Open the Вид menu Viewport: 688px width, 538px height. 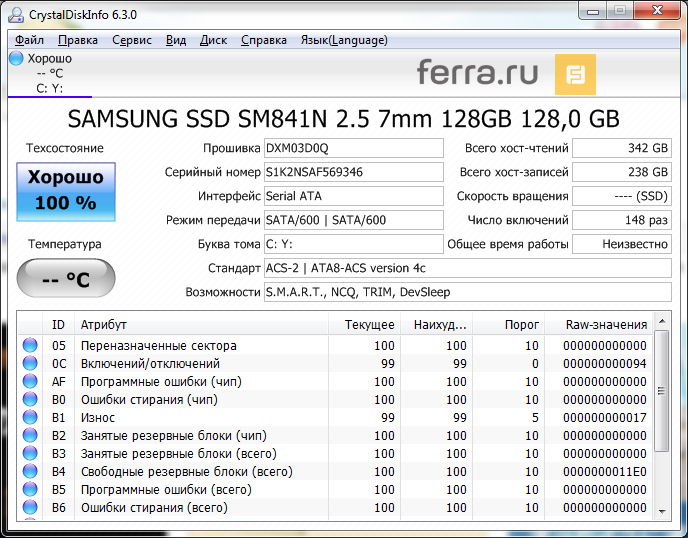click(176, 40)
